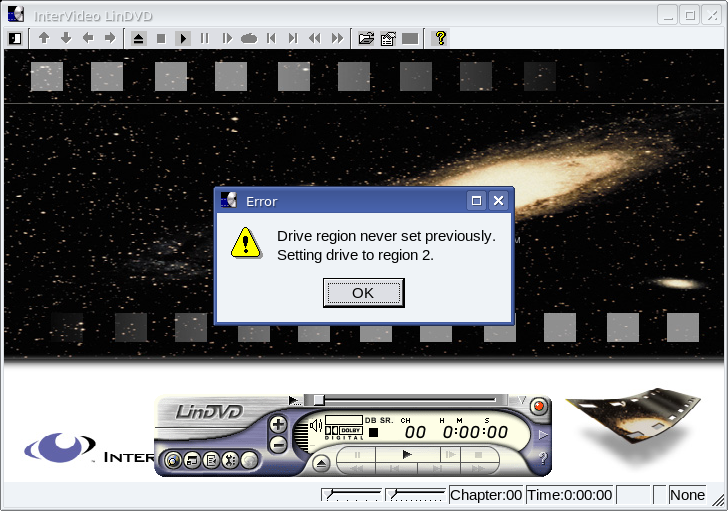This screenshot has height=511, width=728.
Task: Click the Next chapter button on the LinDVD panel
Action: (x=438, y=469)
